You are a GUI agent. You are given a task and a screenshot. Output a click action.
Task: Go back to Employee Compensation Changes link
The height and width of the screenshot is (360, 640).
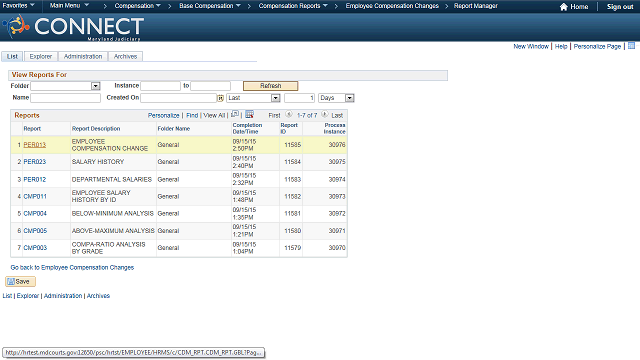click(72, 268)
